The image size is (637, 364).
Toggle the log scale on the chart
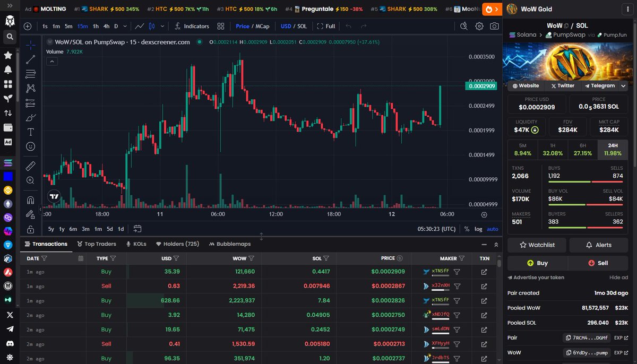(x=478, y=229)
